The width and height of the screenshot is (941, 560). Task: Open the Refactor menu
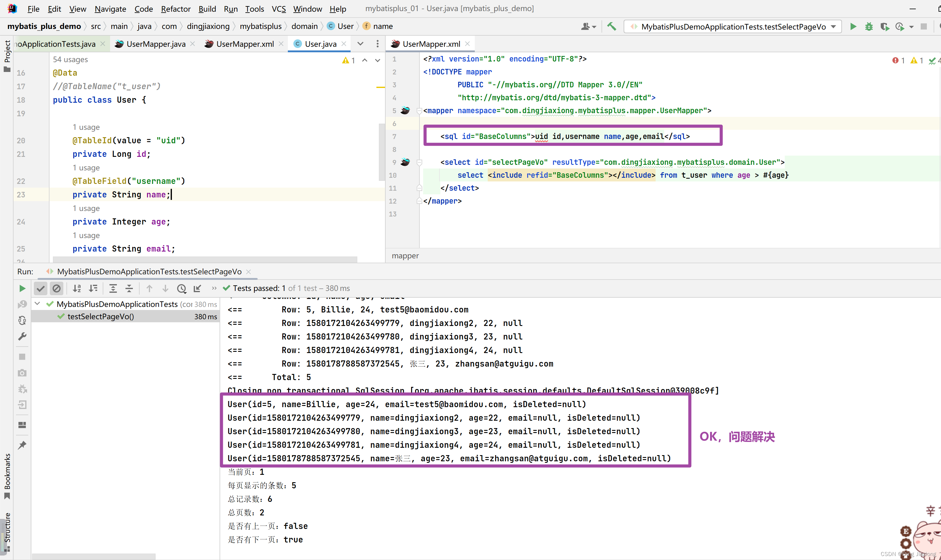pyautogui.click(x=176, y=9)
